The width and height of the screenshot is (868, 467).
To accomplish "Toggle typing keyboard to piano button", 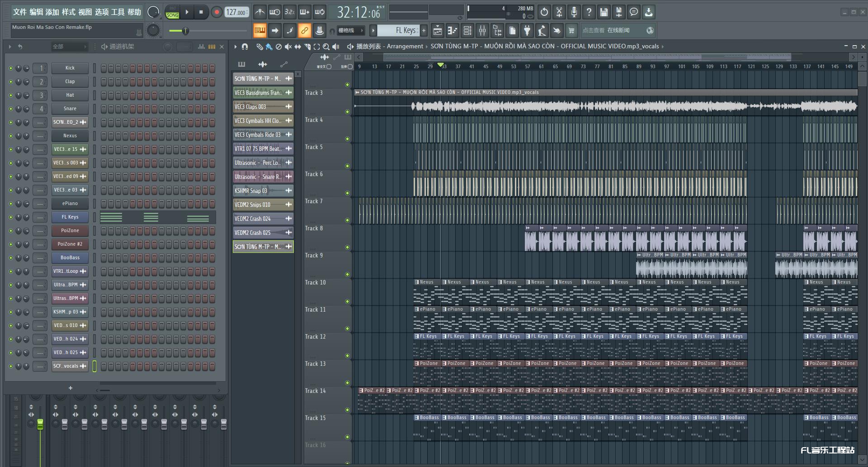I will [259, 30].
